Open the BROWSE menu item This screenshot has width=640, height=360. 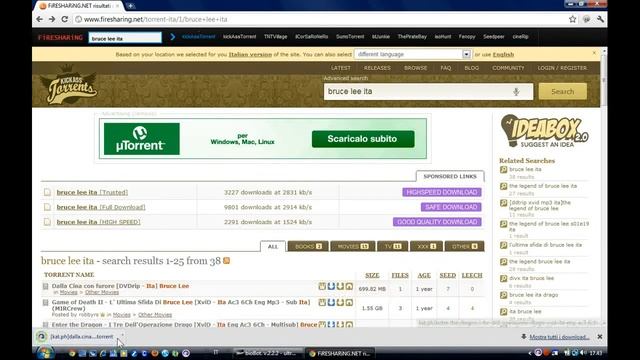pos(416,68)
